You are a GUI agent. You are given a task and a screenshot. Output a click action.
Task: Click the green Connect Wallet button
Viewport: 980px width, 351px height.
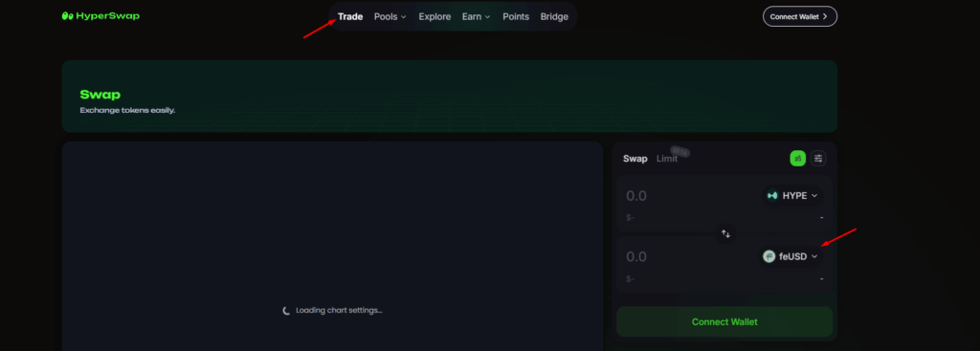(724, 321)
